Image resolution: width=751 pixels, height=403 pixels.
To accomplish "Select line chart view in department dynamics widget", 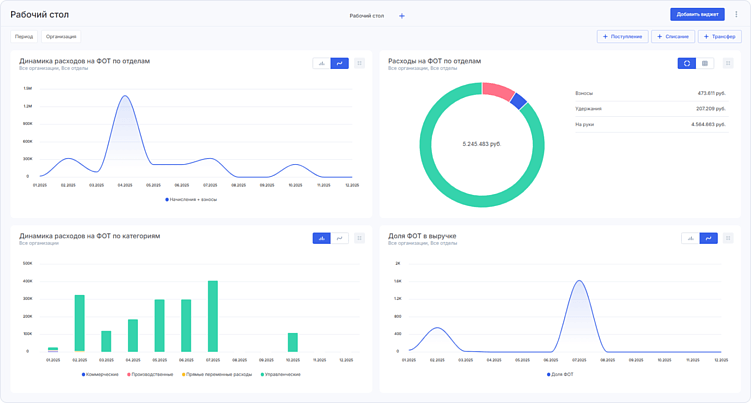I will click(340, 63).
